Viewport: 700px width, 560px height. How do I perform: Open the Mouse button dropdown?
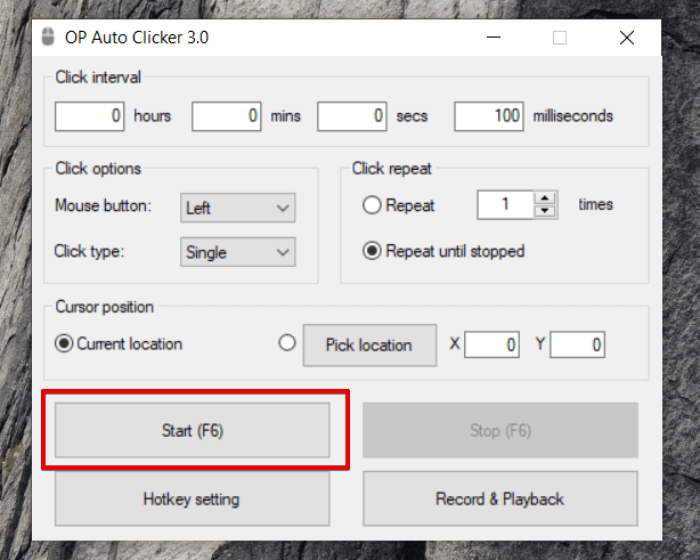[238, 208]
